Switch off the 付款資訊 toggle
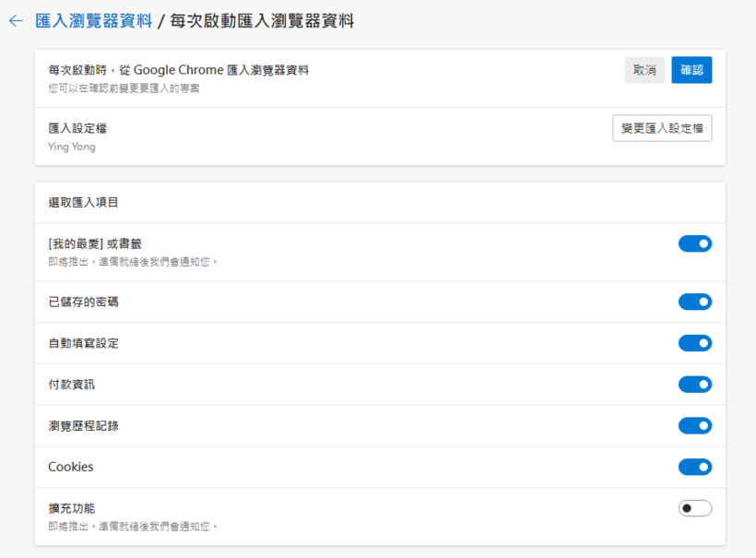 pos(695,385)
